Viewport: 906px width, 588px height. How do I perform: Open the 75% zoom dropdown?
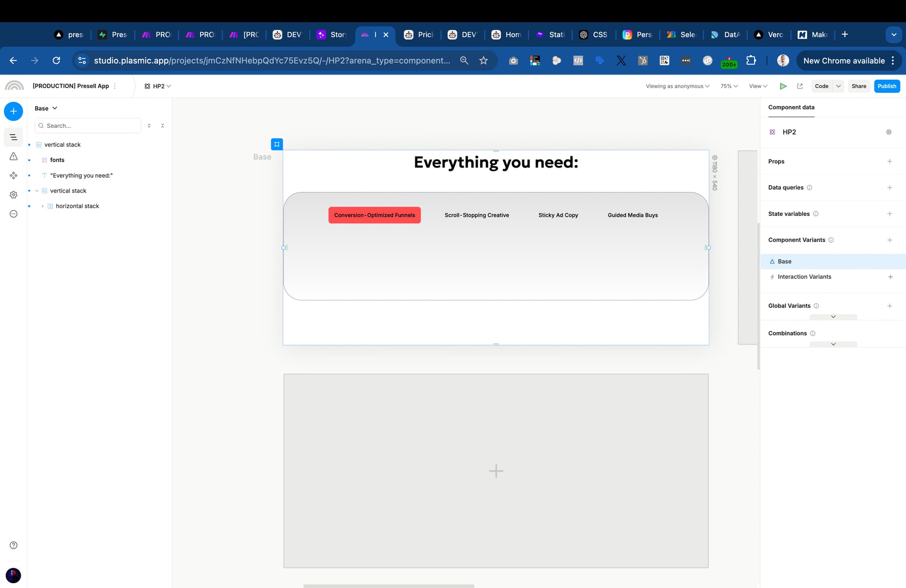[x=729, y=86]
